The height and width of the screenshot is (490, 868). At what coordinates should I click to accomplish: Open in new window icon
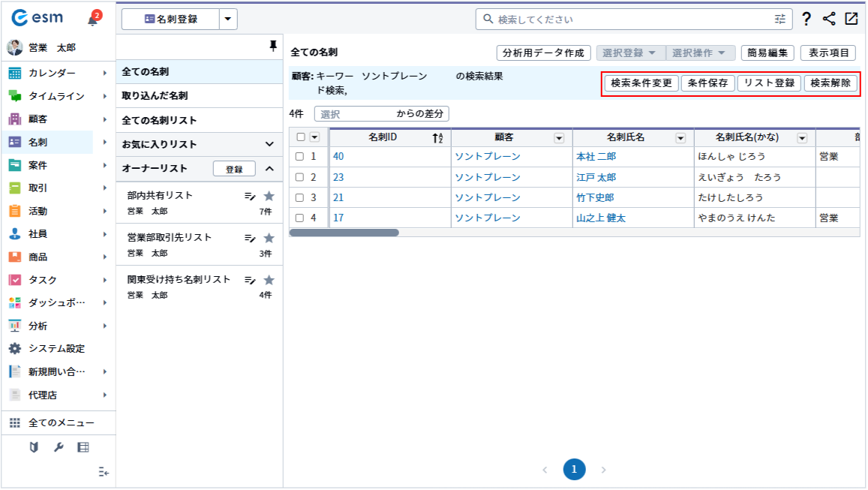[x=851, y=20]
